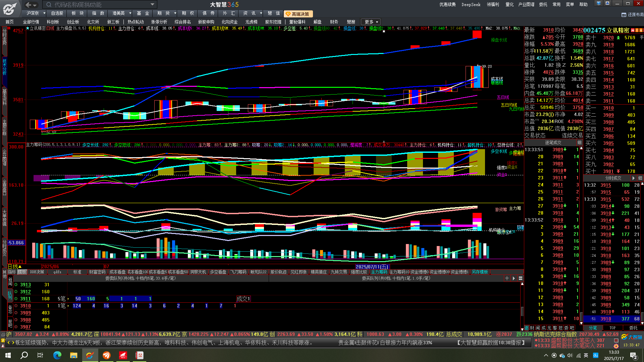Expand more sell levels up arrow

[618, 38]
